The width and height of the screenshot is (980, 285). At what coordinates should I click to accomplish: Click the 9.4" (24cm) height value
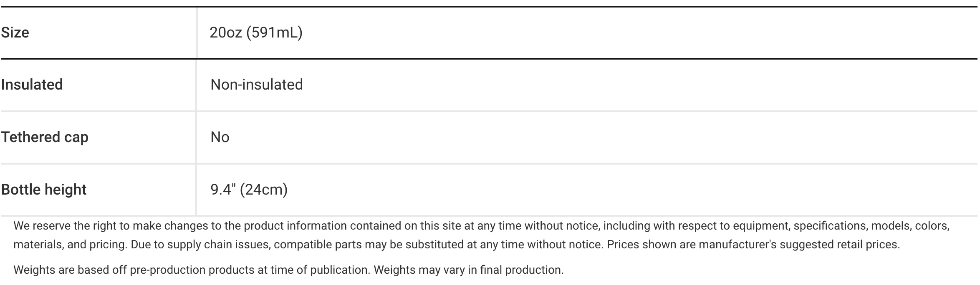point(249,190)
